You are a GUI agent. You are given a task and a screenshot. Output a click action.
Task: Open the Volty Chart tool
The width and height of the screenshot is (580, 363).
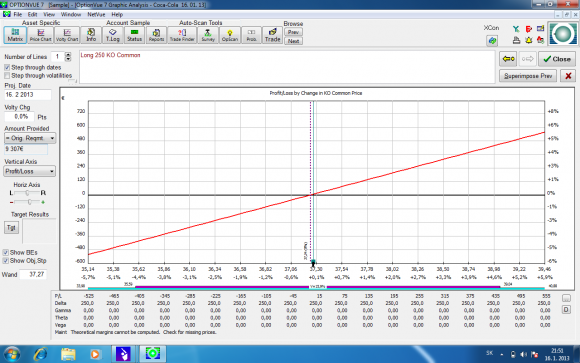67,35
